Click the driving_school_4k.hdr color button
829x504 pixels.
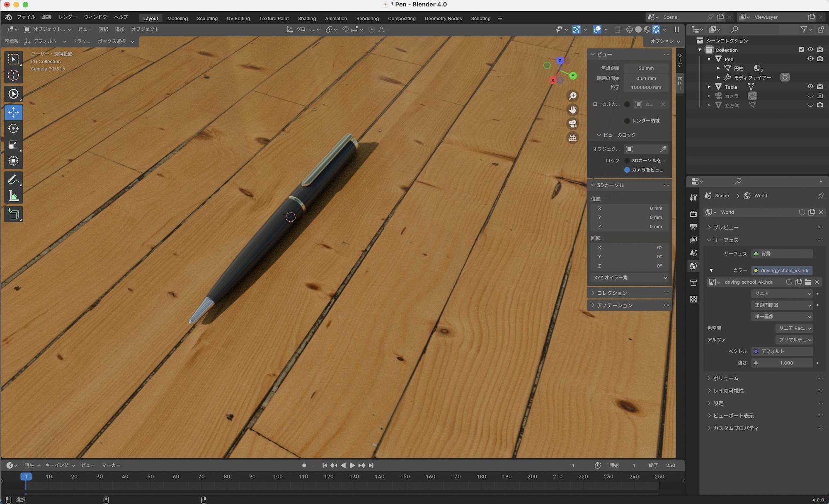(782, 270)
